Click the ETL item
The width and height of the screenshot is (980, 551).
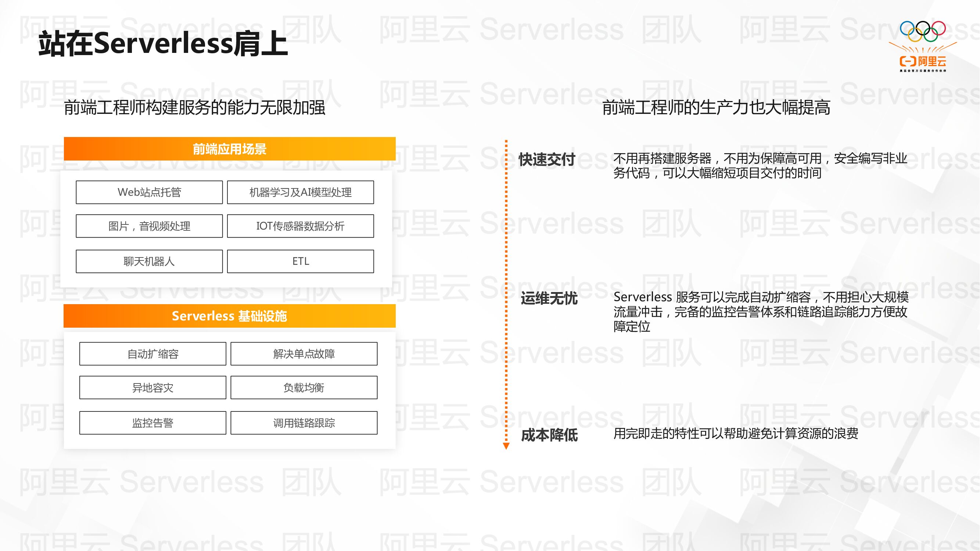pos(301,261)
